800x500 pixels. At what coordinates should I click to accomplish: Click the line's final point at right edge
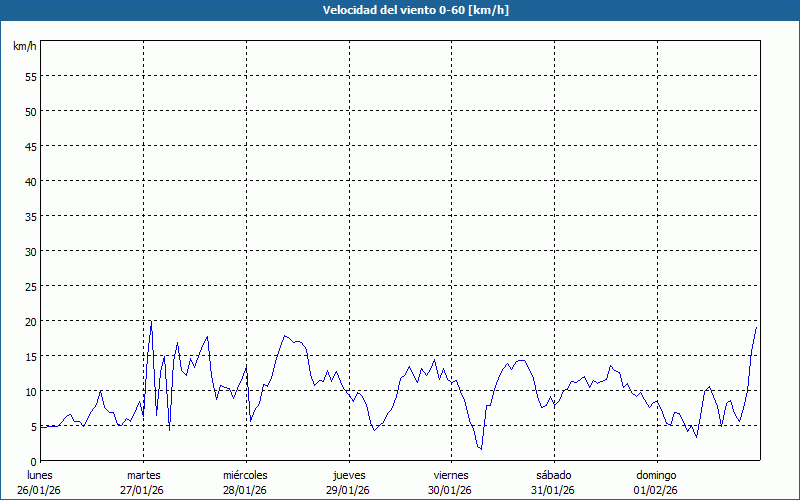[x=756, y=327]
